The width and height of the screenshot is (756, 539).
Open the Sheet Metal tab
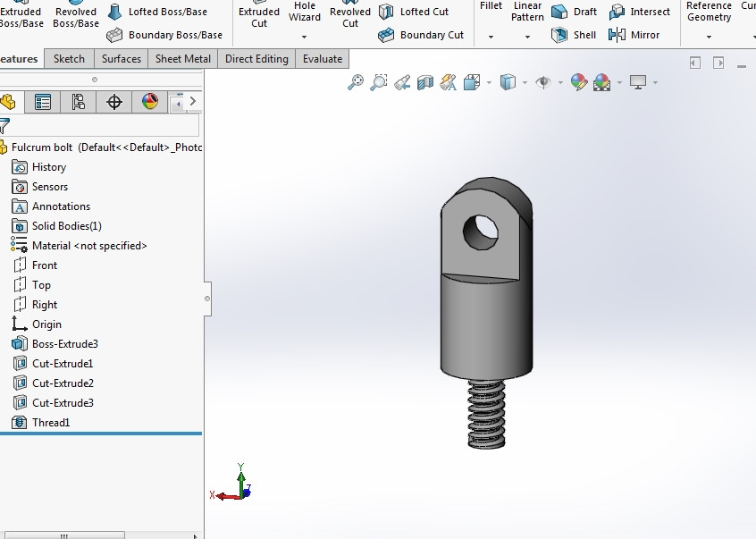[182, 58]
